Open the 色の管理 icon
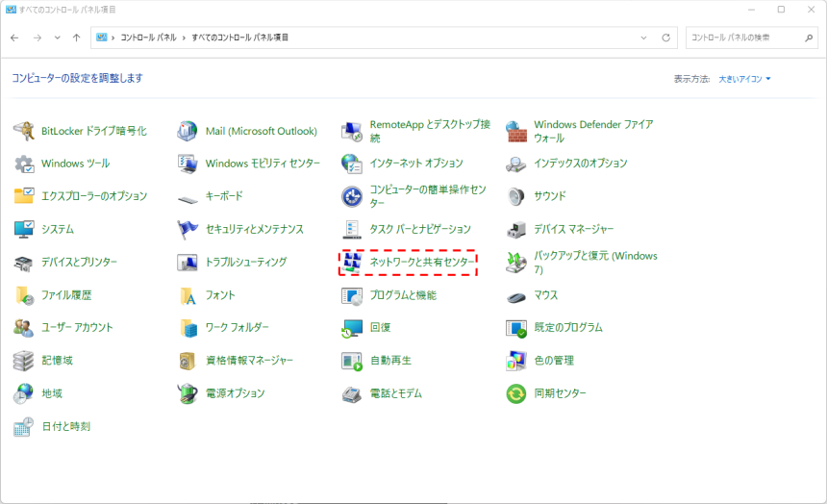827x504 pixels. (516, 361)
